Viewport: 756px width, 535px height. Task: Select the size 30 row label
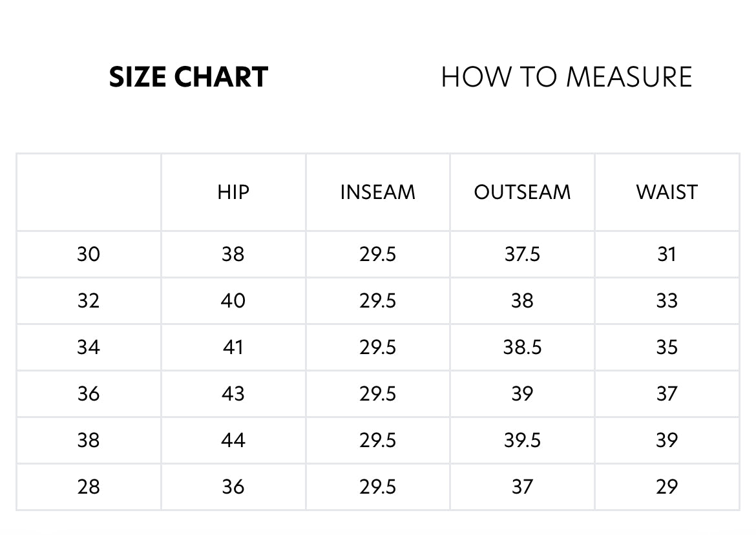[89, 254]
